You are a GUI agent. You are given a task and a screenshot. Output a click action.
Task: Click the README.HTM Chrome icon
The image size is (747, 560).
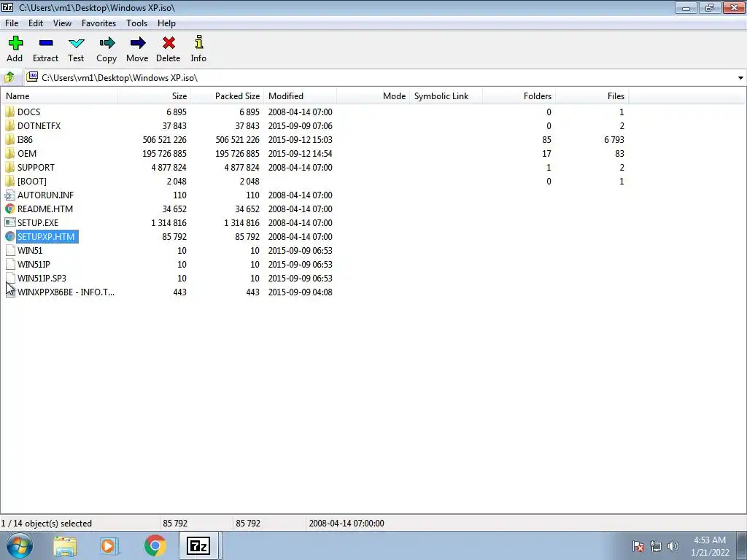pos(10,209)
